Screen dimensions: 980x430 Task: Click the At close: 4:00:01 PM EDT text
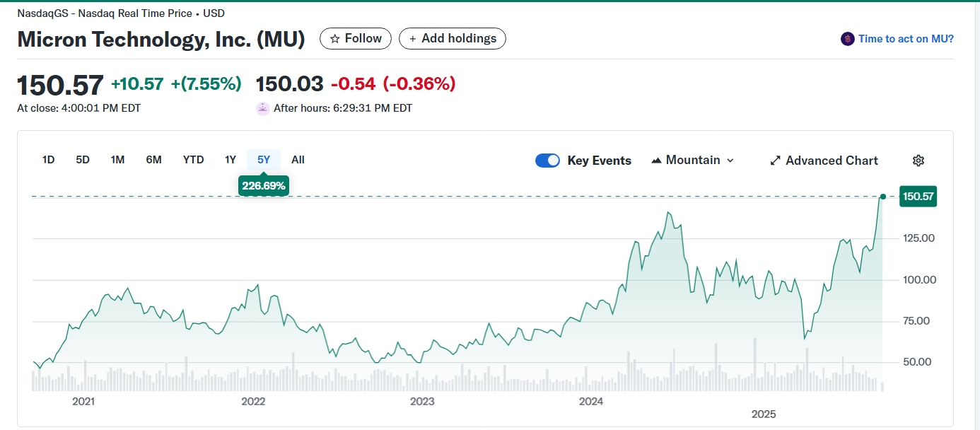click(x=79, y=108)
